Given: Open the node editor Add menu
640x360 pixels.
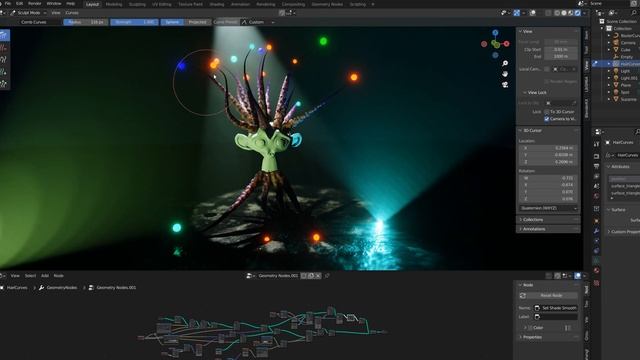Looking at the screenshot, I should coord(45,276).
